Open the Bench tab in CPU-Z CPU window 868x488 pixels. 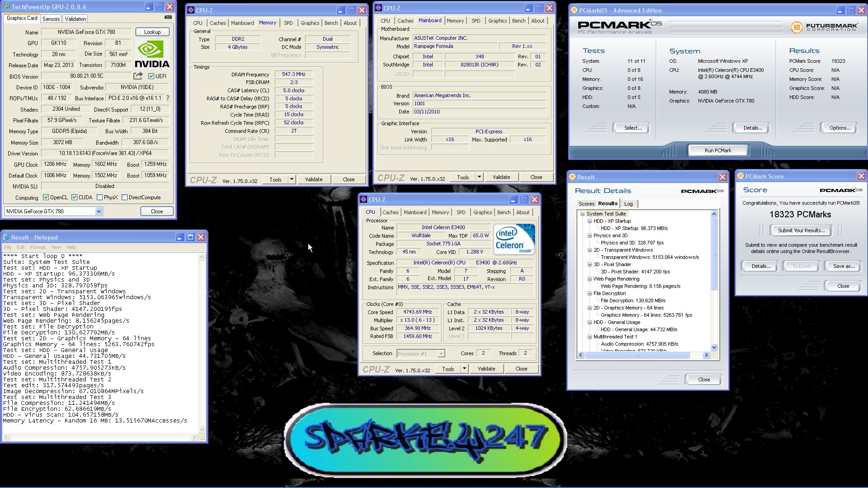(504, 212)
